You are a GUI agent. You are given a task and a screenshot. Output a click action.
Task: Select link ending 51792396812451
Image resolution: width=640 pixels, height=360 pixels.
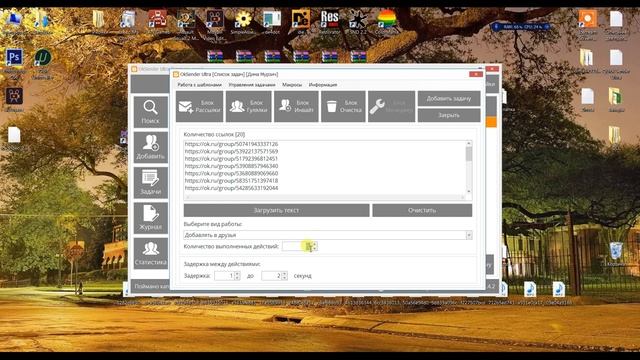click(x=231, y=159)
